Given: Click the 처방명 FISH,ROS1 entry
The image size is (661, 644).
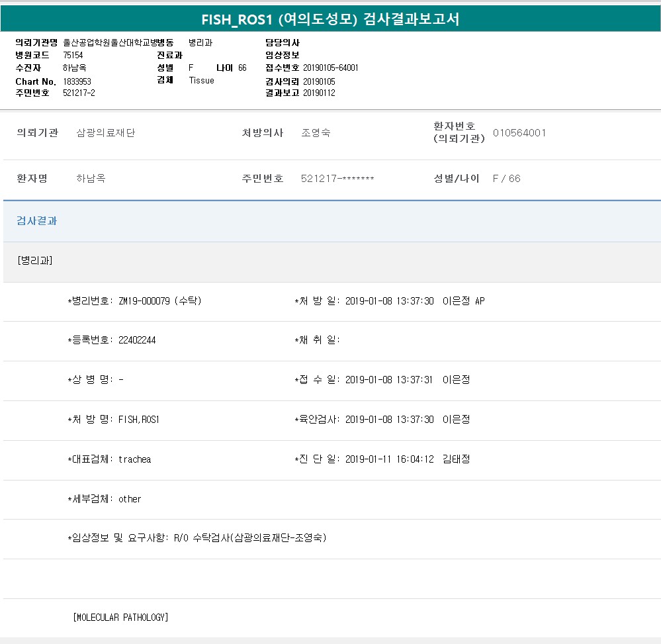Looking at the screenshot, I should point(139,420).
